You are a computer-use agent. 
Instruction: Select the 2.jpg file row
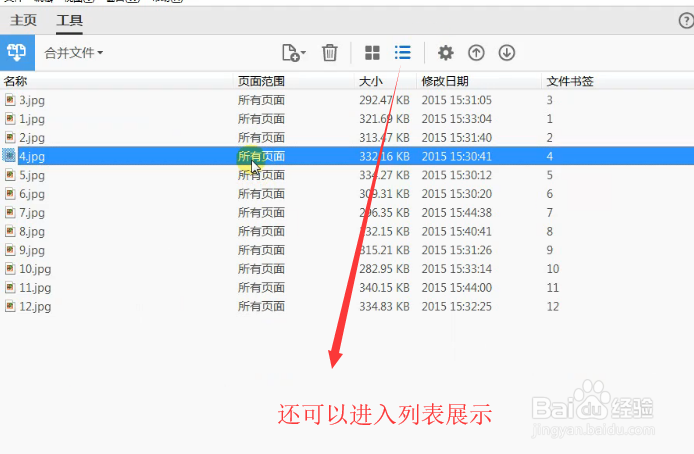[347, 138]
